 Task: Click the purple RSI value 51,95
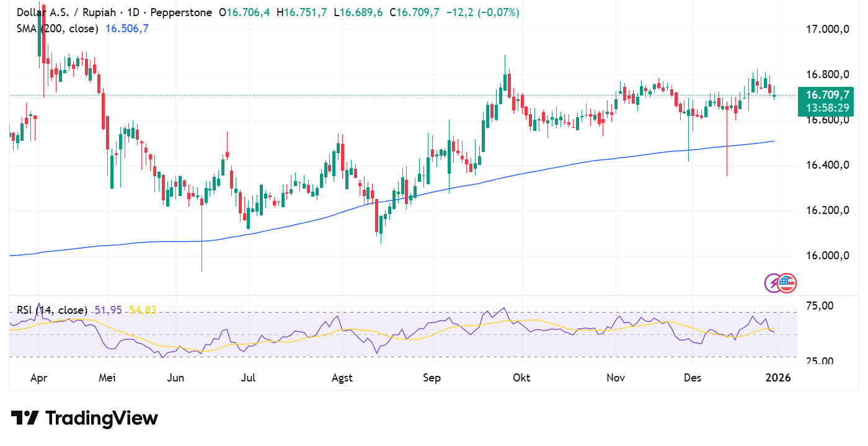click(x=107, y=308)
